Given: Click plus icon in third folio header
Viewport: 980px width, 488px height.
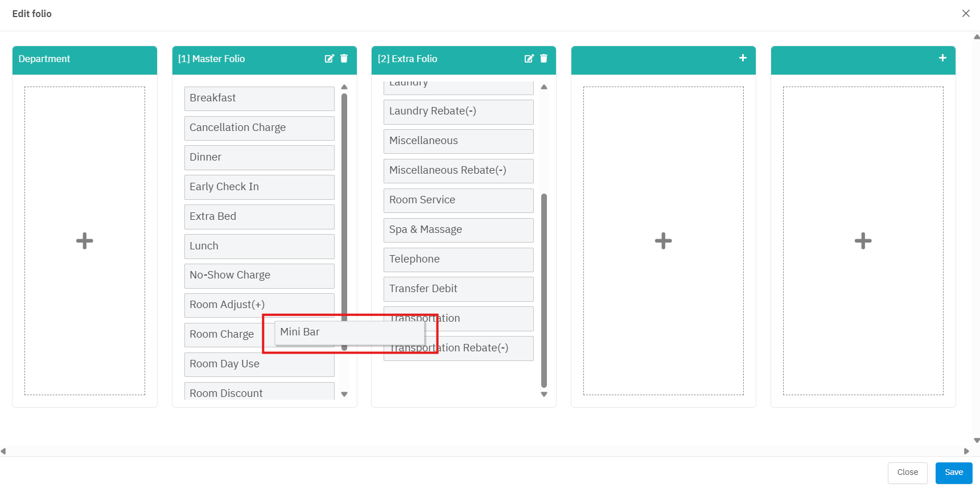Looking at the screenshot, I should [743, 58].
